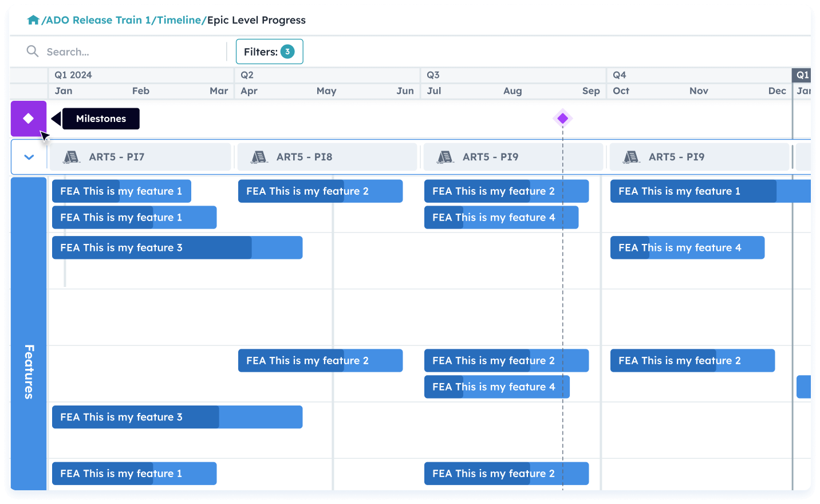Open feature 1 bar in the Q4 column
The width and height of the screenshot is (820, 504).
[711, 191]
